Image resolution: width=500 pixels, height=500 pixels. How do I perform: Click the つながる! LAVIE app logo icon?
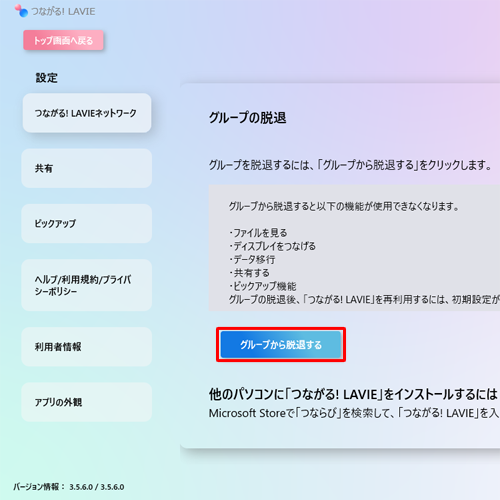click(21, 11)
